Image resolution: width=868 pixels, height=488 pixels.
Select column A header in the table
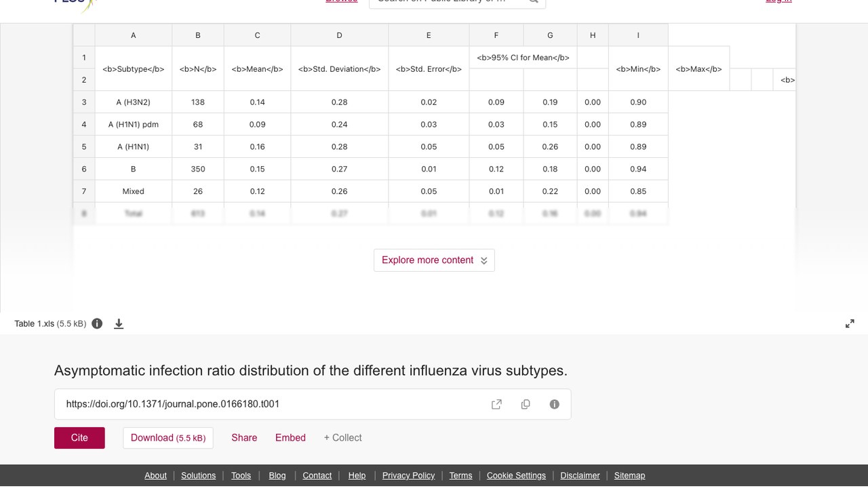(134, 35)
